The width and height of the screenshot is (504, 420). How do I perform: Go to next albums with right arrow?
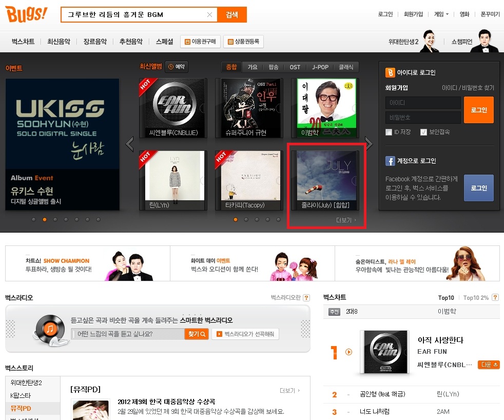(x=369, y=143)
